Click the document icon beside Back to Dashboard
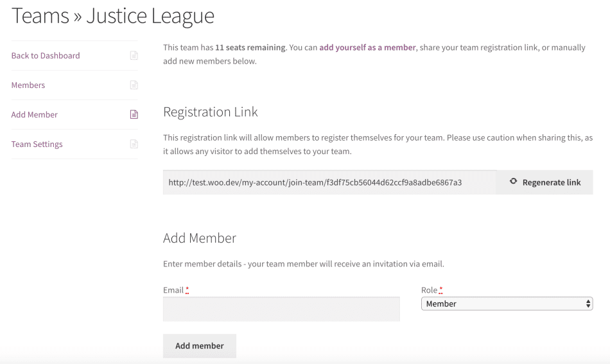Viewport: 610px width, 364px height. click(x=134, y=56)
